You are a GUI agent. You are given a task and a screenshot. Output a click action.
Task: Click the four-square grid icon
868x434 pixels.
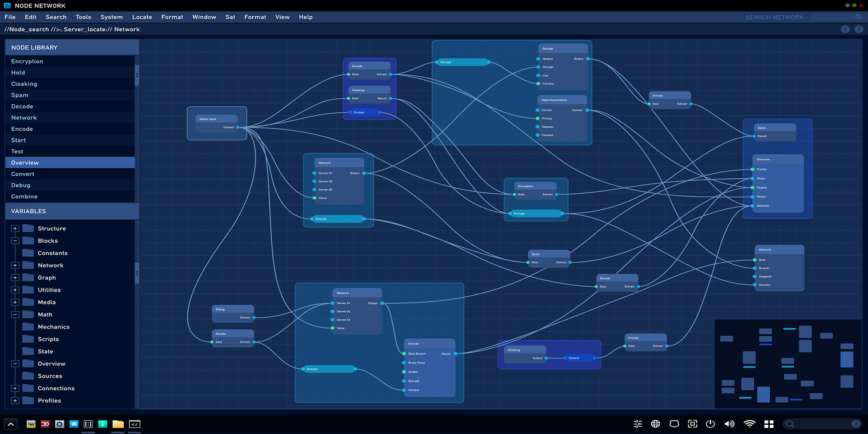pos(769,424)
